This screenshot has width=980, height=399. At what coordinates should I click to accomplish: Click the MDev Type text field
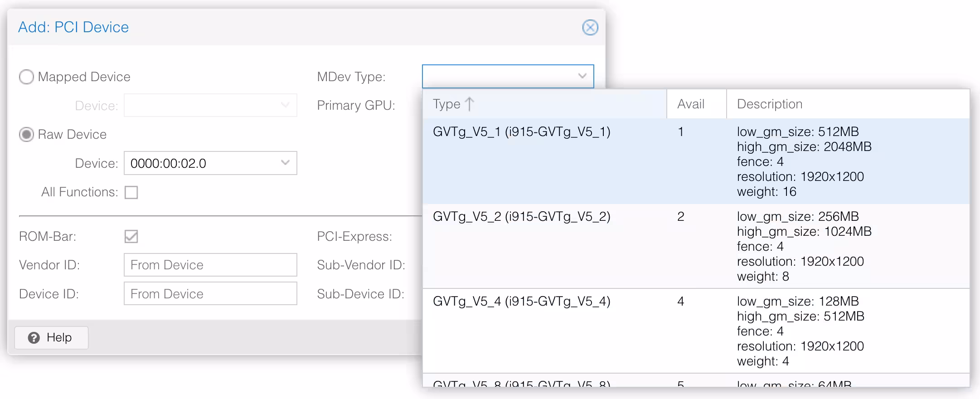(499, 76)
